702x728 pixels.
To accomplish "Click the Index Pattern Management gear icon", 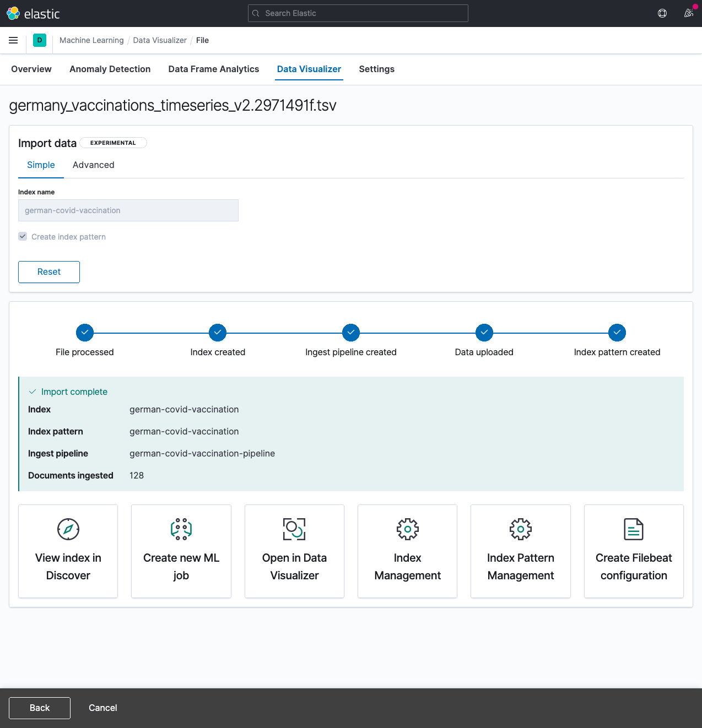I will click(521, 529).
